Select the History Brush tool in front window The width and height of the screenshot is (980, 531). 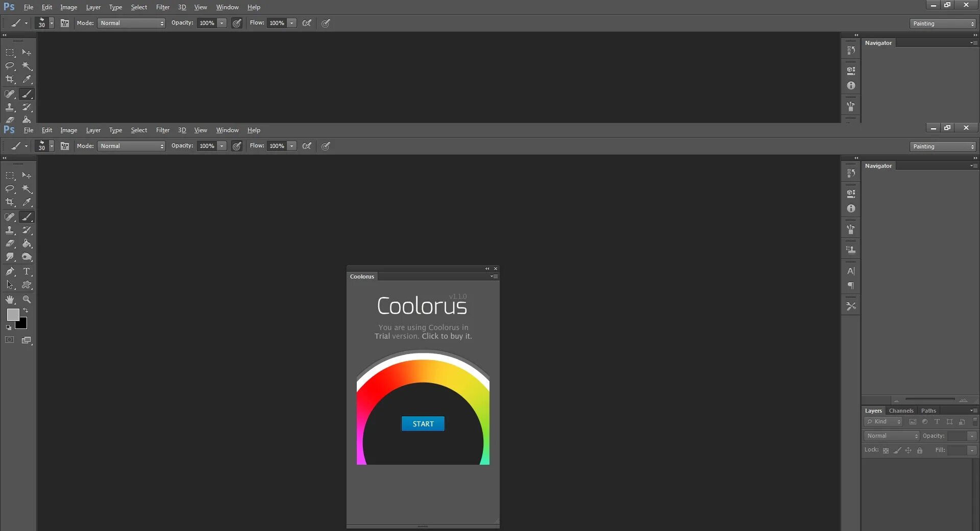(27, 231)
